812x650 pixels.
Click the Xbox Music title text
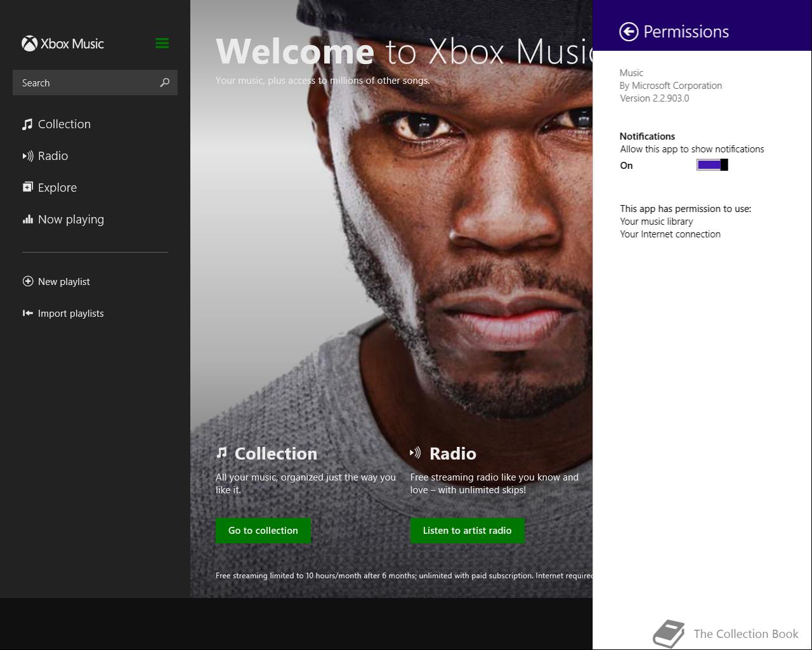coord(72,44)
